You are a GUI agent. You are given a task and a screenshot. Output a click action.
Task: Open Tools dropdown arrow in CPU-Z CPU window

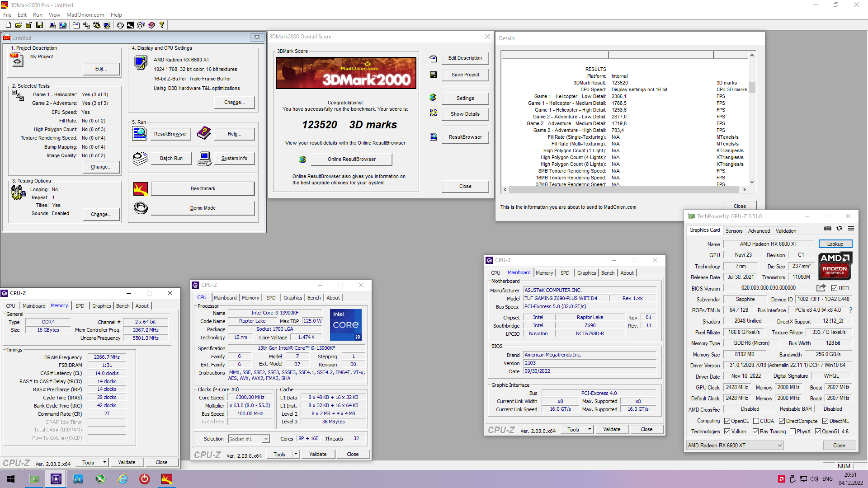pos(296,454)
